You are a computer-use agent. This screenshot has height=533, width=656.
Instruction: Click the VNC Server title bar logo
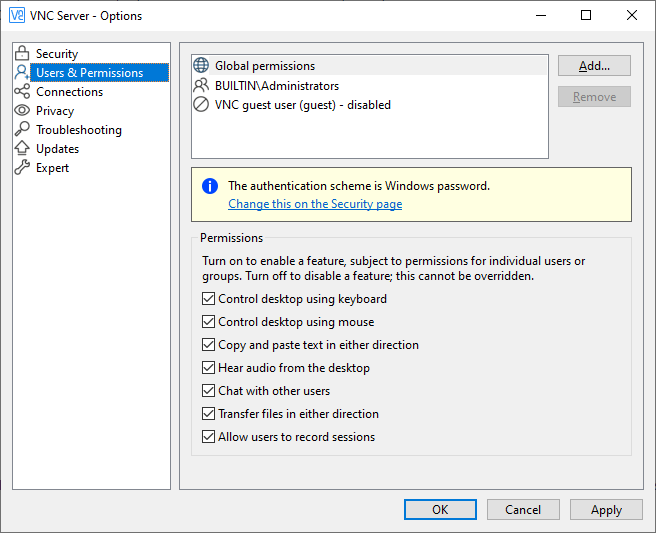17,15
